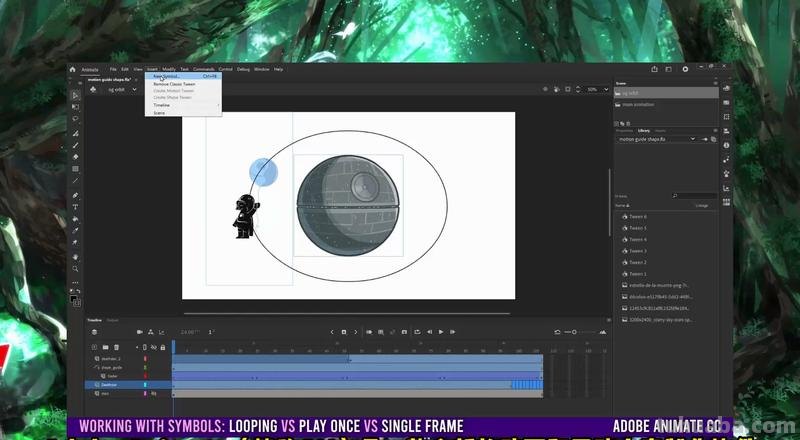Click the Insert Keyframe icon in timeline

pos(344,332)
